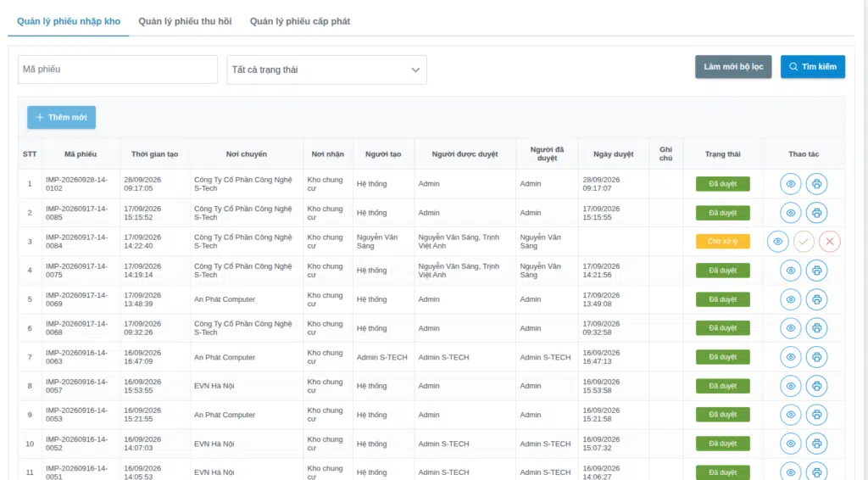View details of IMP-20260916-14-0052

pos(791,444)
